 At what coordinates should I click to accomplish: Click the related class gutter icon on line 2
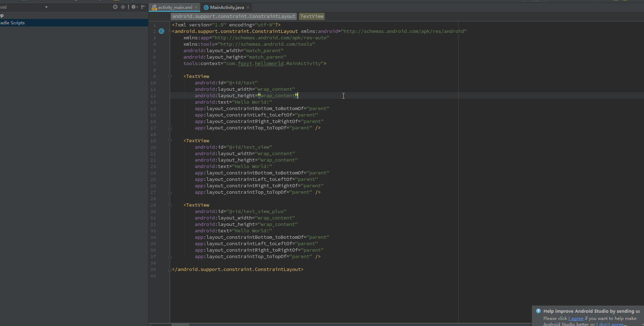(x=161, y=31)
